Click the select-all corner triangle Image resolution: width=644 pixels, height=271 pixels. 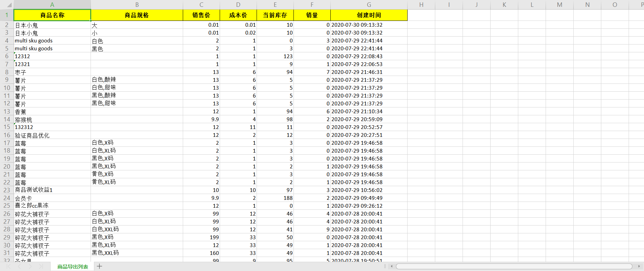tap(9, 5)
